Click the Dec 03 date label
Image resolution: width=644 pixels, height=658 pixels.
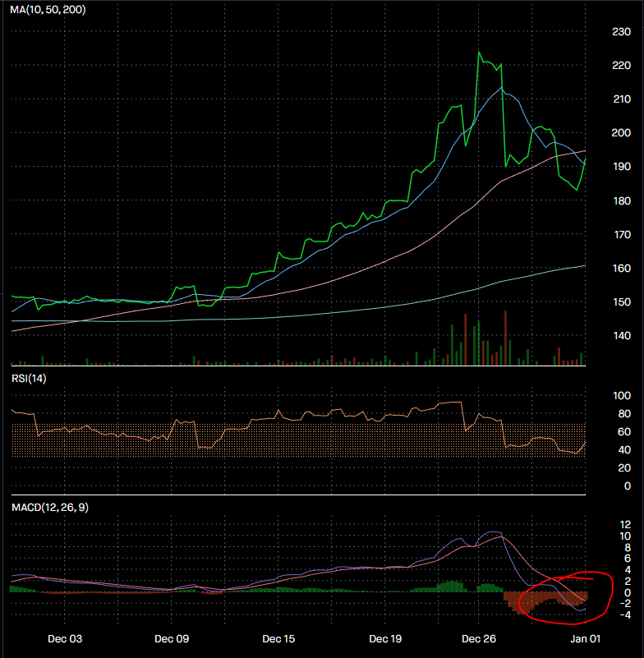coord(65,639)
